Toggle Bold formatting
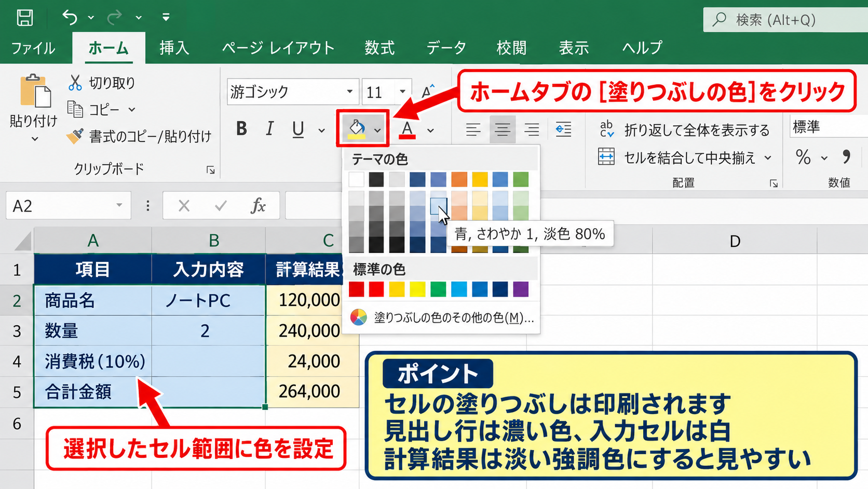Image resolution: width=868 pixels, height=489 pixels. [241, 129]
